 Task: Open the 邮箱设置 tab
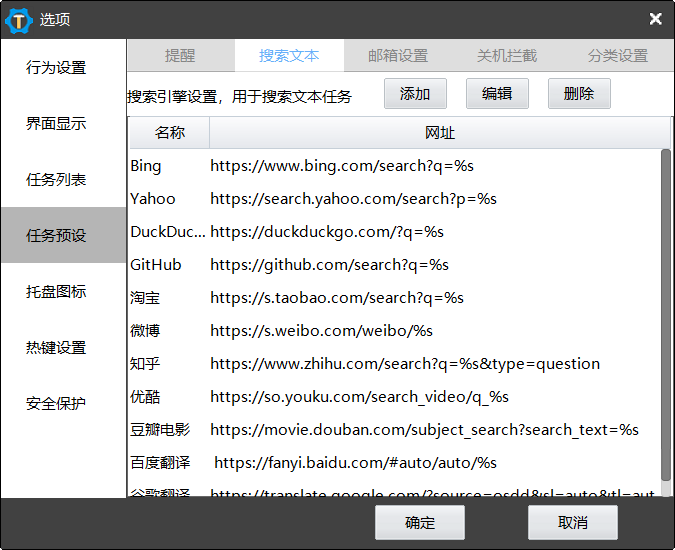[x=398, y=56]
